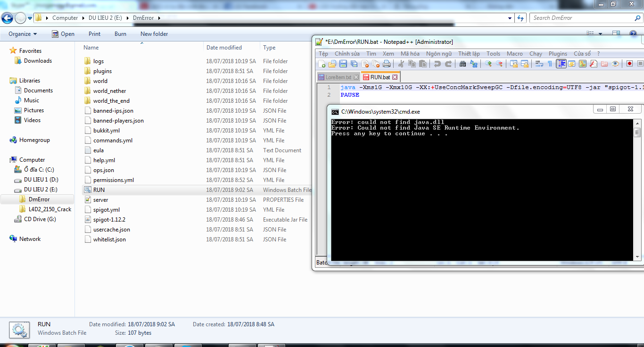Image resolution: width=644 pixels, height=347 pixels.
Task: Select the eula text document
Action: tap(99, 150)
